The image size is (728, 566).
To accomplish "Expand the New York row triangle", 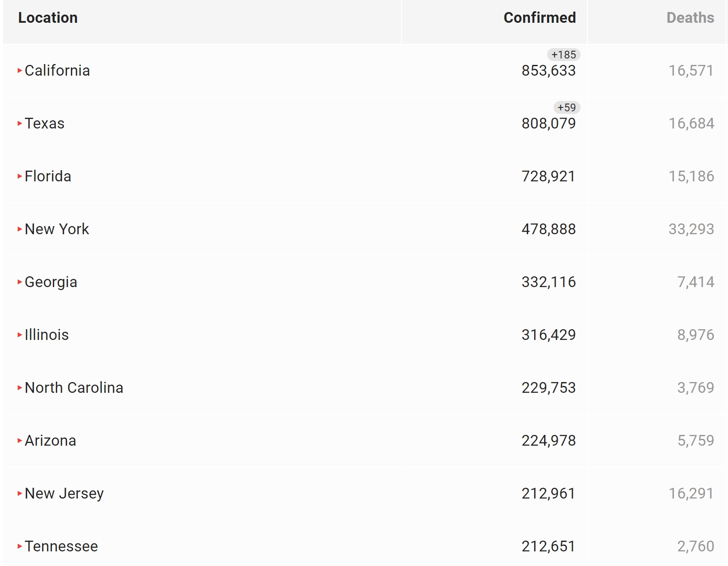I will point(20,229).
